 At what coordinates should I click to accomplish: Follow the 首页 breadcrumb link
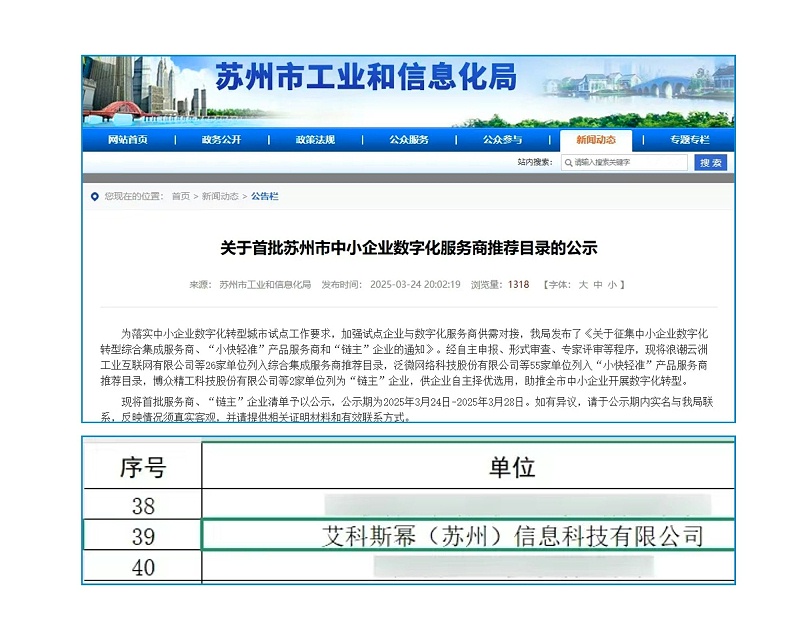[181, 196]
